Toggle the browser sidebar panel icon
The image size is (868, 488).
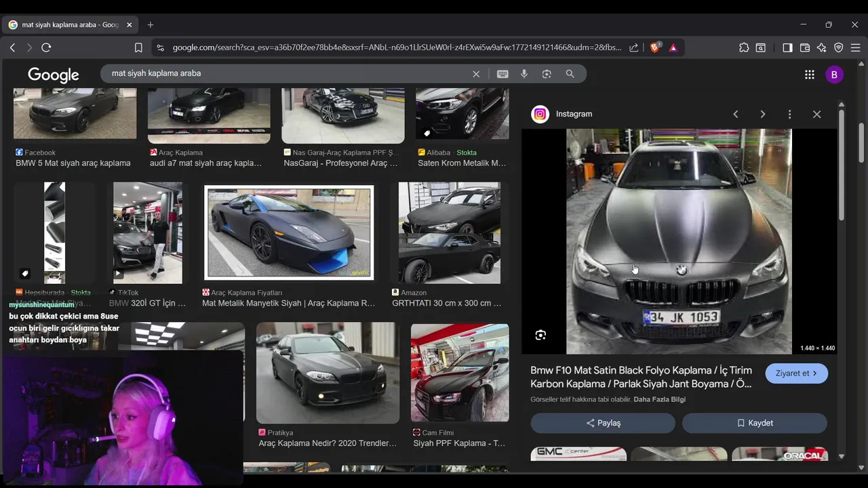coord(787,47)
